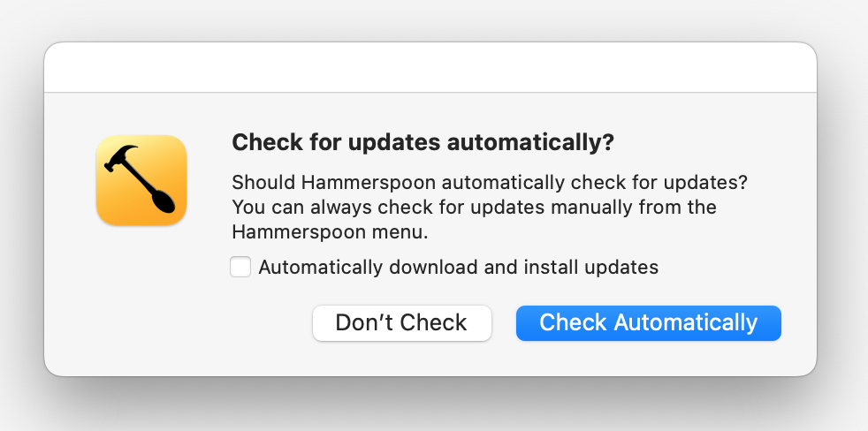
Task: Click the Hammerspoon app icon
Action: tap(141, 180)
